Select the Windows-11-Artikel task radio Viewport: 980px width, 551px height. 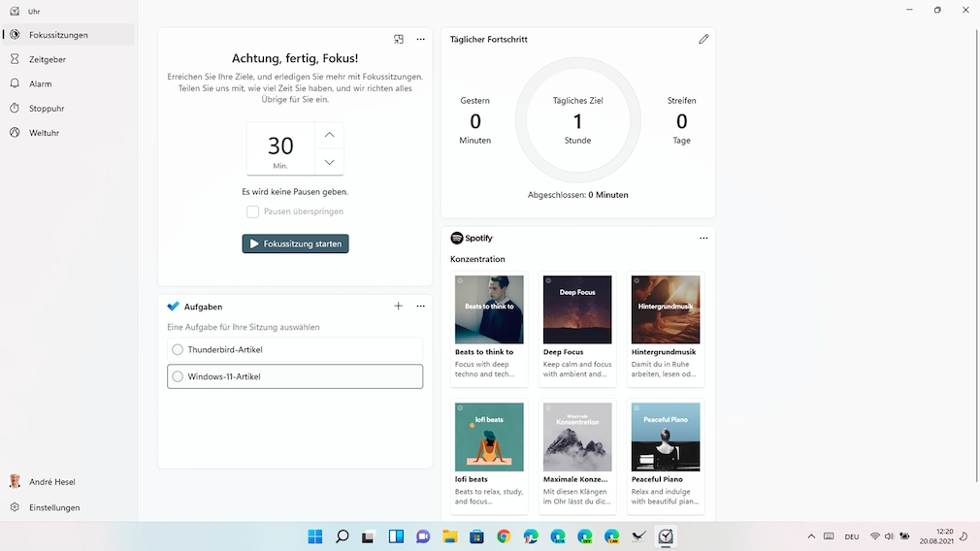[178, 376]
